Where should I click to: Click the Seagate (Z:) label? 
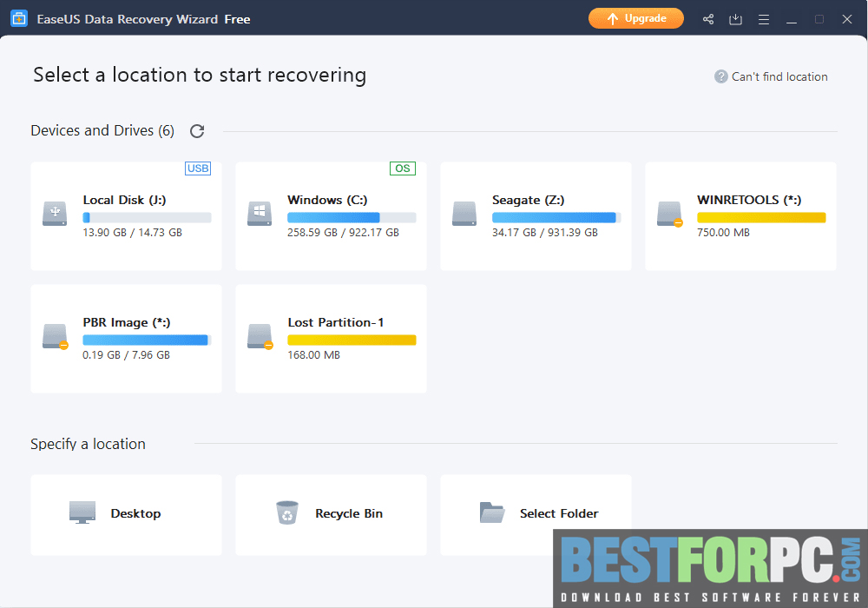(528, 200)
